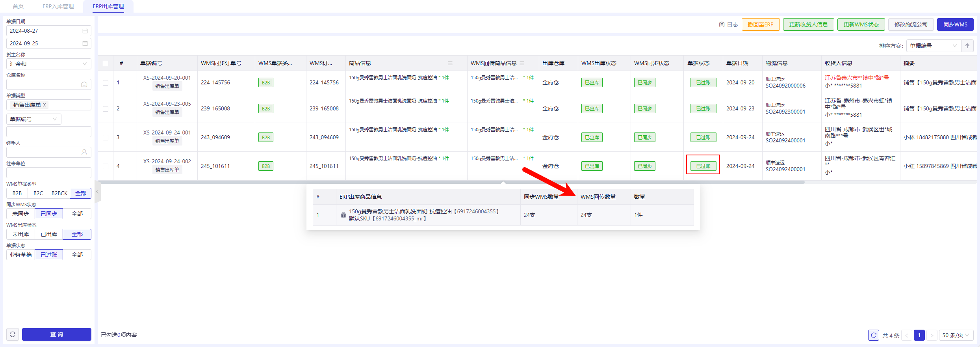Select 已同步 sync status filter

[49, 214]
